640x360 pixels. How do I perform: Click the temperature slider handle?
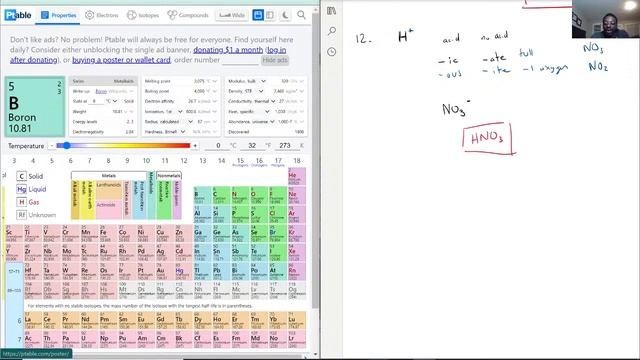click(66, 145)
